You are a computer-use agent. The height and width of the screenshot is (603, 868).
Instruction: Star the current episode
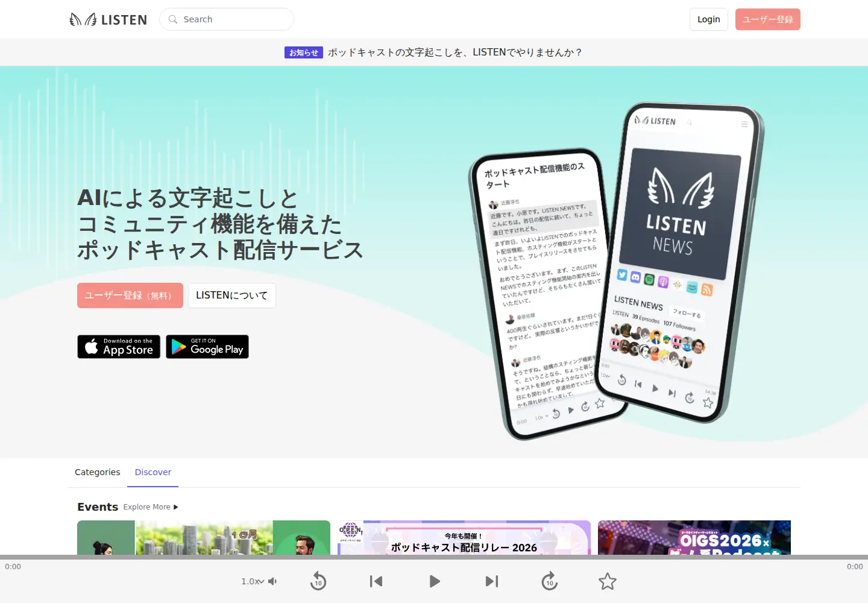(x=608, y=581)
